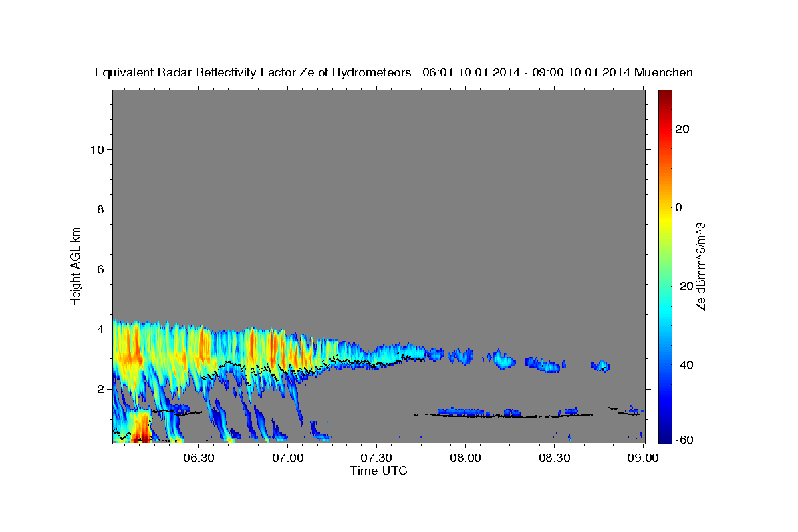The image size is (798, 532).
Task: Click the dark red top of the colorbar
Action: point(665,95)
